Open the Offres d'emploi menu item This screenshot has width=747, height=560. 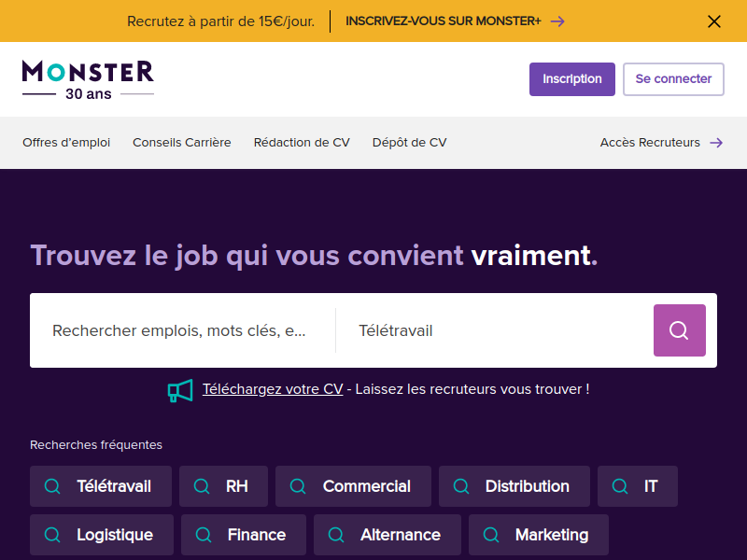click(x=66, y=143)
